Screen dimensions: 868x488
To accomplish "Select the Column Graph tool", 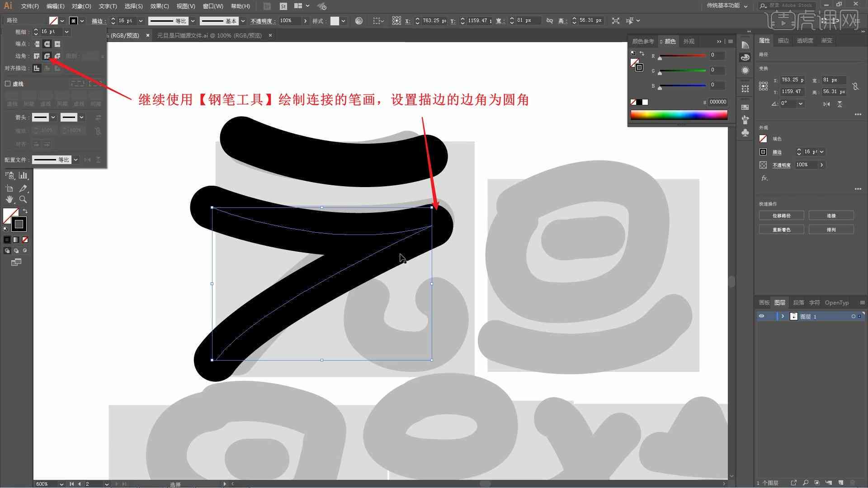I will pos(23,176).
